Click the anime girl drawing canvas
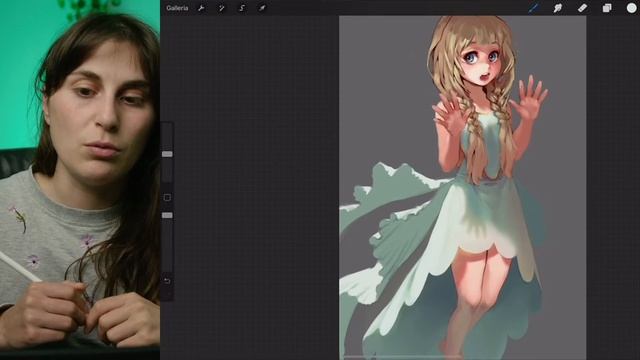The height and width of the screenshot is (360, 640). click(x=462, y=188)
